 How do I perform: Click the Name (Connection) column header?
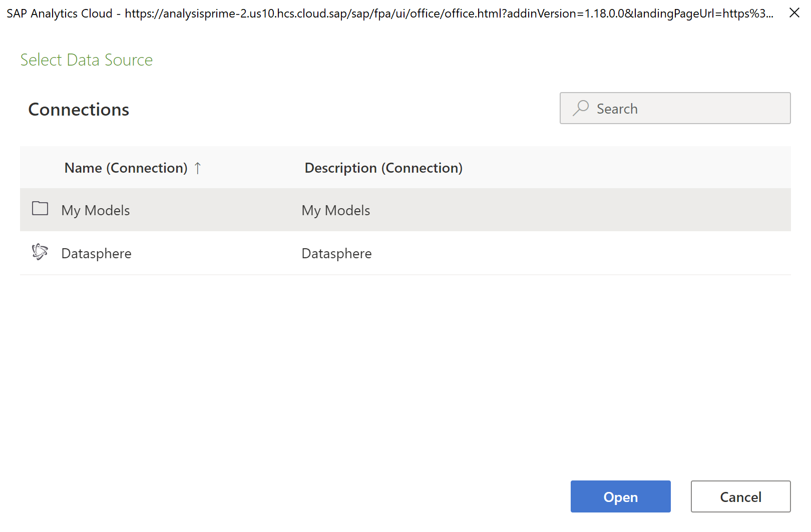tap(127, 168)
